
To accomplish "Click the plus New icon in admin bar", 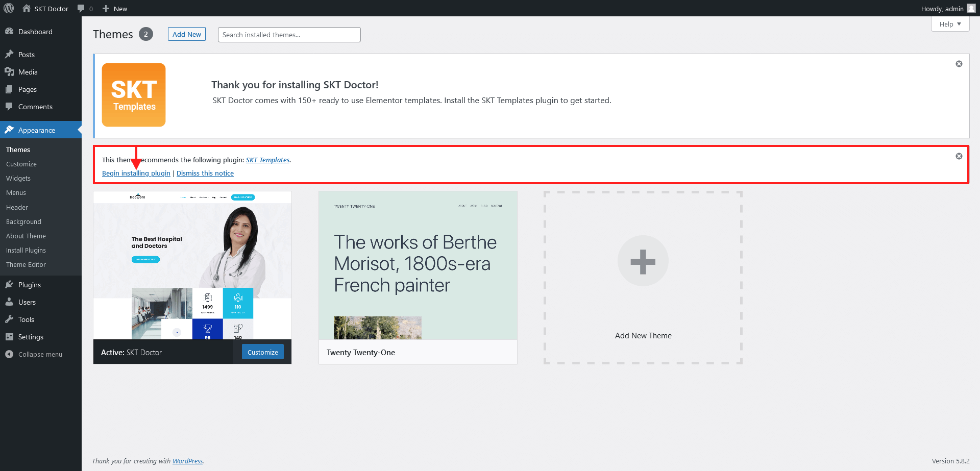I will [x=106, y=9].
